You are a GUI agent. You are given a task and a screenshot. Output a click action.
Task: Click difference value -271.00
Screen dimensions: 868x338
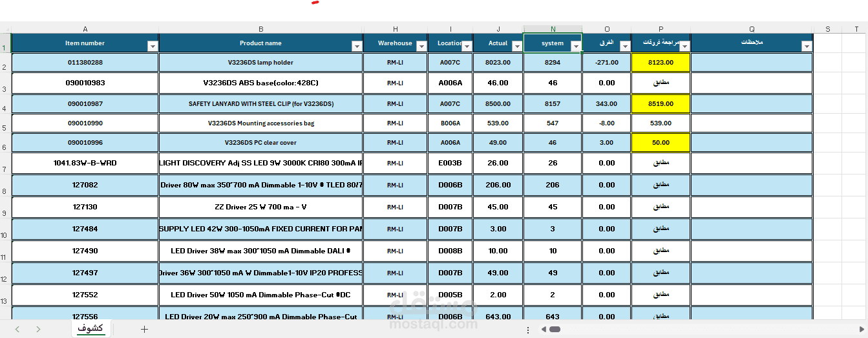(607, 63)
